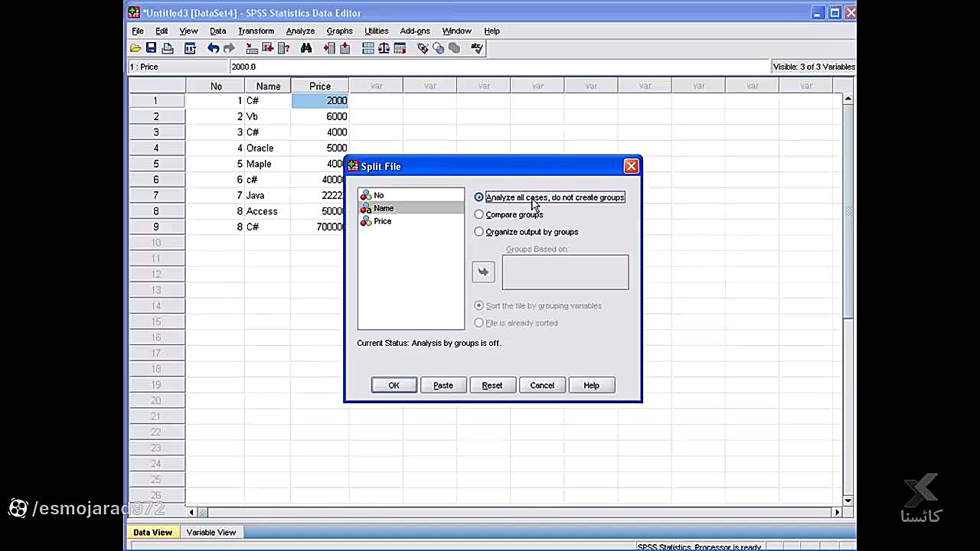Click the horizontal scrollbar left arrow
The image size is (980, 551).
191,512
